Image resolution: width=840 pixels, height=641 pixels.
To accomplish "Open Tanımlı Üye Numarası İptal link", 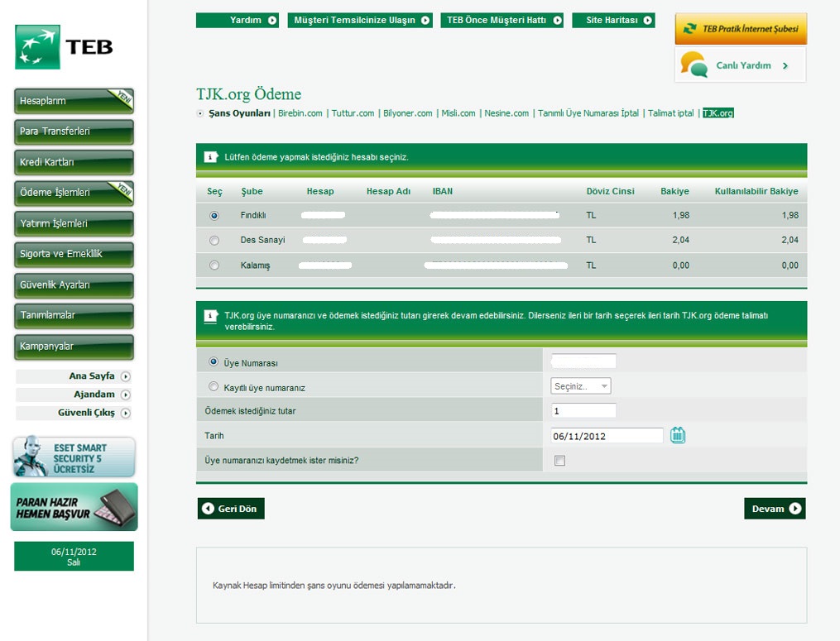I will point(588,113).
